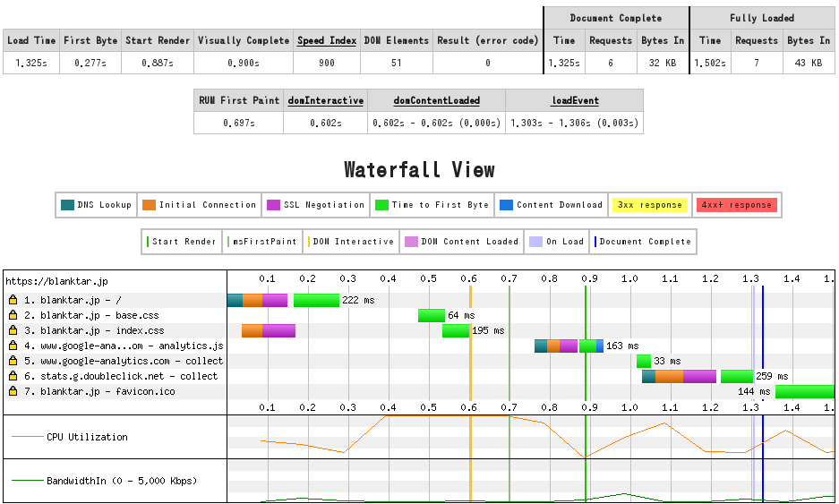Click the red 4xx+ response legend box
The height and width of the screenshot is (504, 839).
click(735, 205)
